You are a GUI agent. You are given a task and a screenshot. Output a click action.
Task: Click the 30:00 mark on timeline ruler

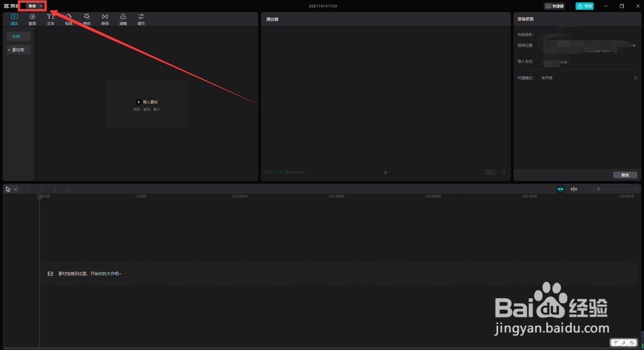[x=141, y=196]
